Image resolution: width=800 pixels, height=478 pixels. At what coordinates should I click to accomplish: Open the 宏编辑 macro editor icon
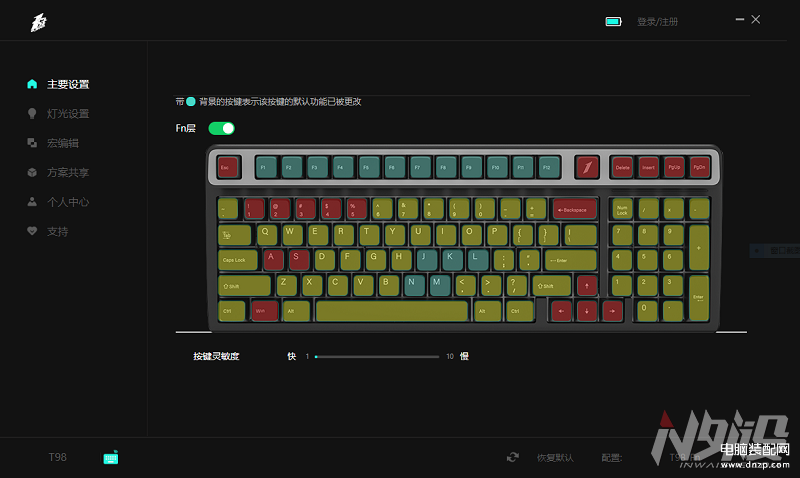[32, 143]
